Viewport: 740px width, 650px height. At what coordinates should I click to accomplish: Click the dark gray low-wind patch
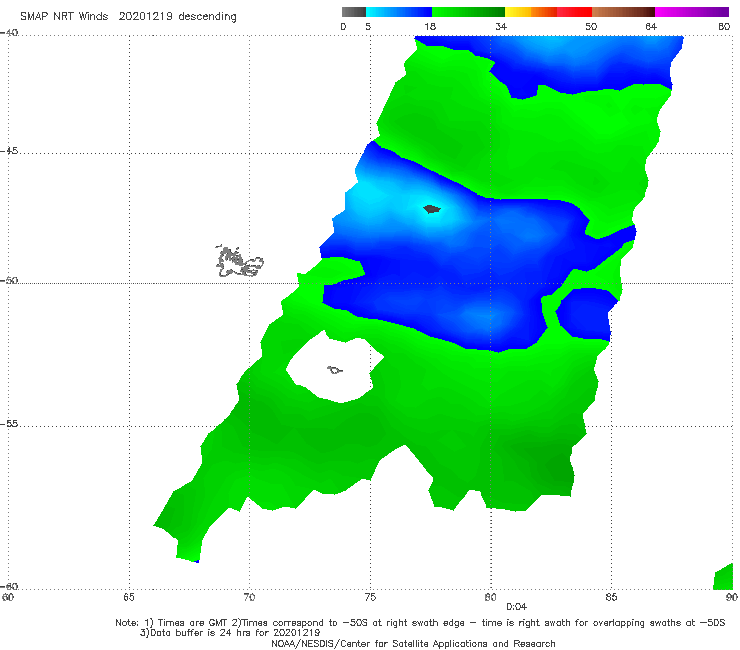432,209
